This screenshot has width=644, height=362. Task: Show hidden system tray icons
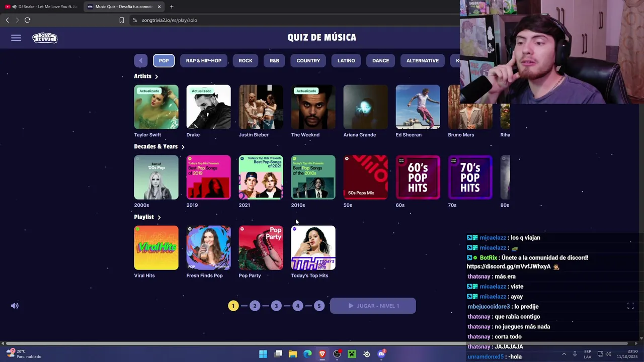tap(563, 354)
